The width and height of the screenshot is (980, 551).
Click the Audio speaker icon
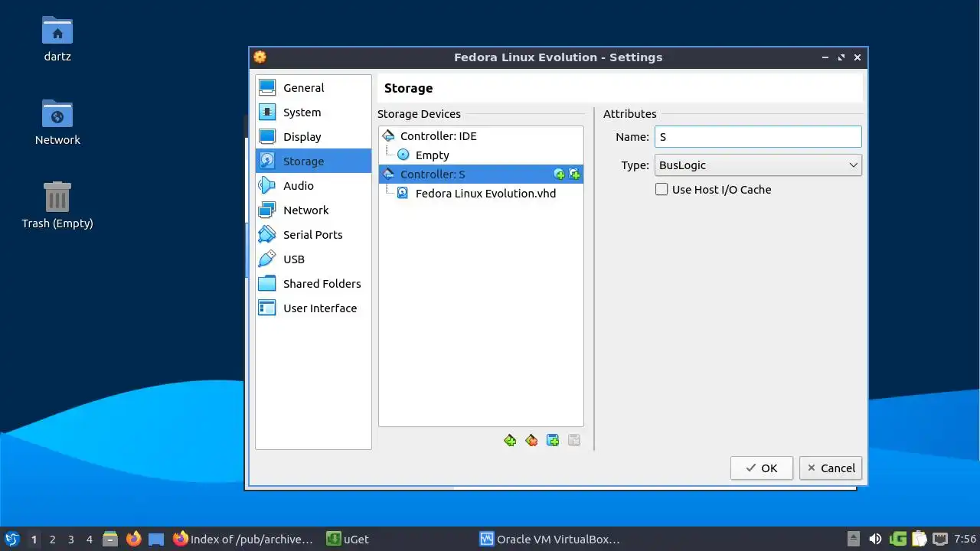click(x=267, y=186)
